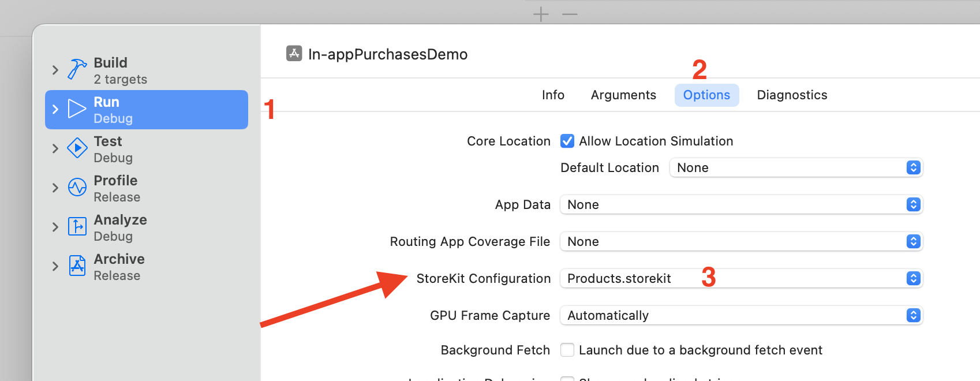Click the minus icon at top
980x381 pixels.
point(570,14)
